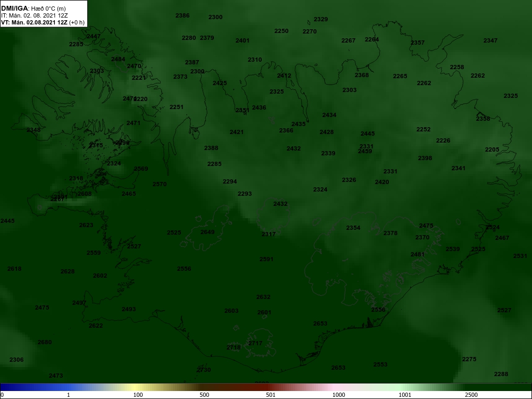Click the yellow section of the color scale

click(136, 387)
